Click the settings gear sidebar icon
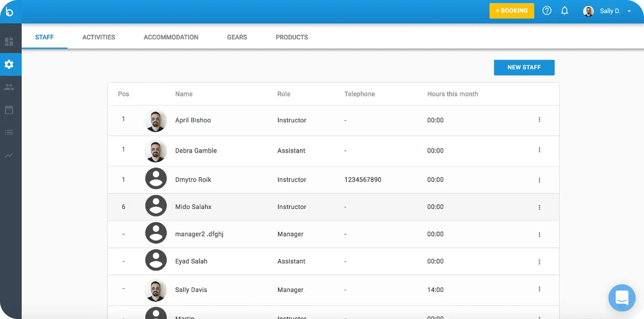The image size is (644, 319). (9, 64)
